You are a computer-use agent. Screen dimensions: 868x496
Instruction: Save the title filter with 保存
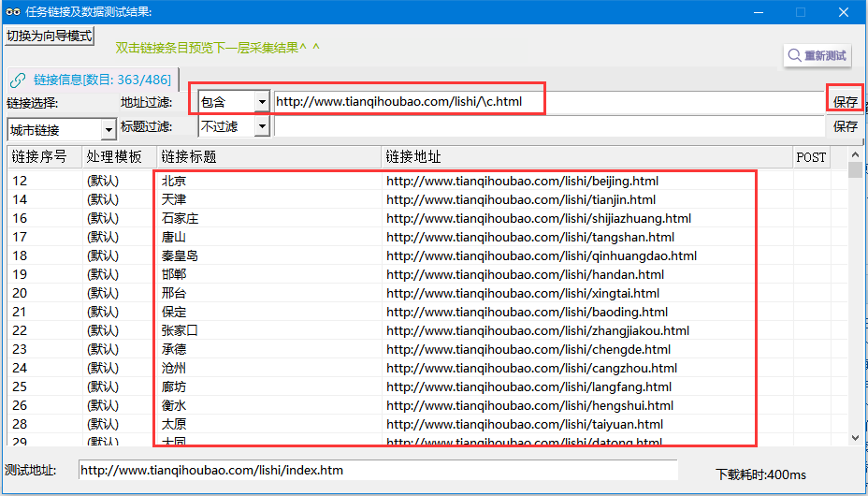[846, 126]
